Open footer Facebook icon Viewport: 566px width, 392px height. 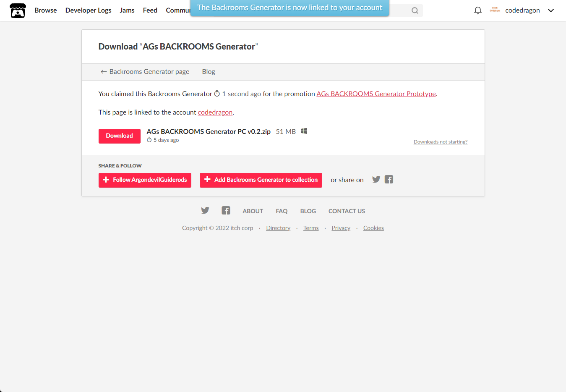[226, 210]
